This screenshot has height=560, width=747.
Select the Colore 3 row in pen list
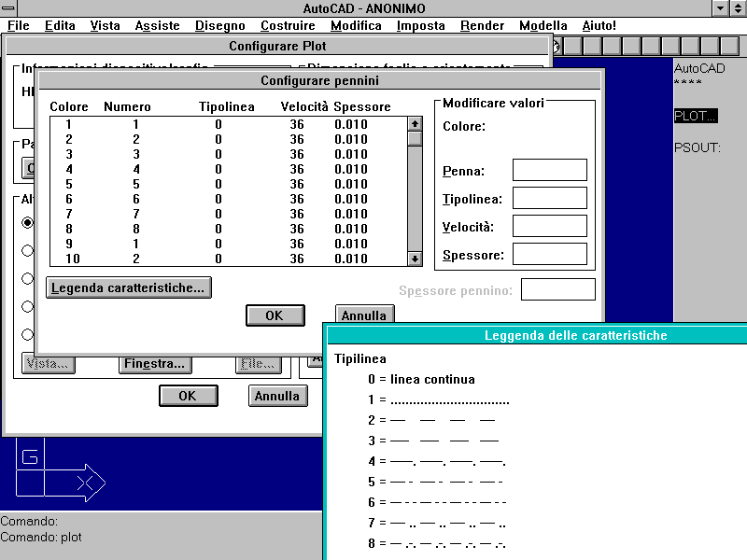[x=229, y=154]
